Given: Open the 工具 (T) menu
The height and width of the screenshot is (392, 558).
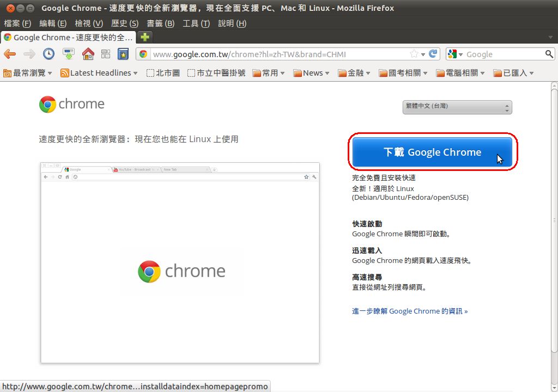Looking at the screenshot, I should click(196, 23).
